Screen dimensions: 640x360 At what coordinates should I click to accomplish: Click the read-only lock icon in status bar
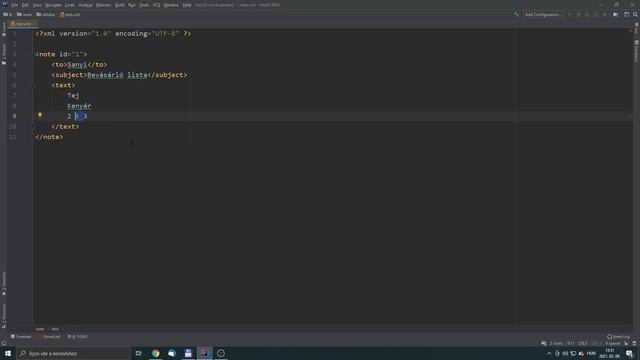626,343
